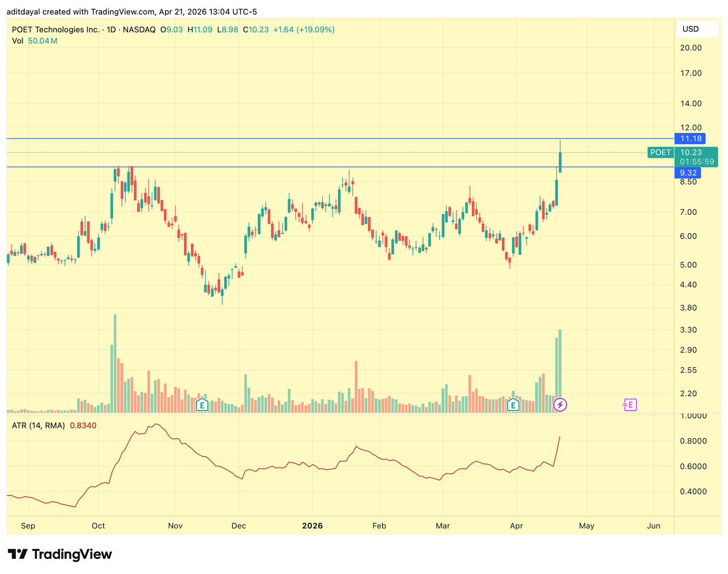Click the 6.00 price axis label
728x574 pixels.
pyautogui.click(x=689, y=237)
